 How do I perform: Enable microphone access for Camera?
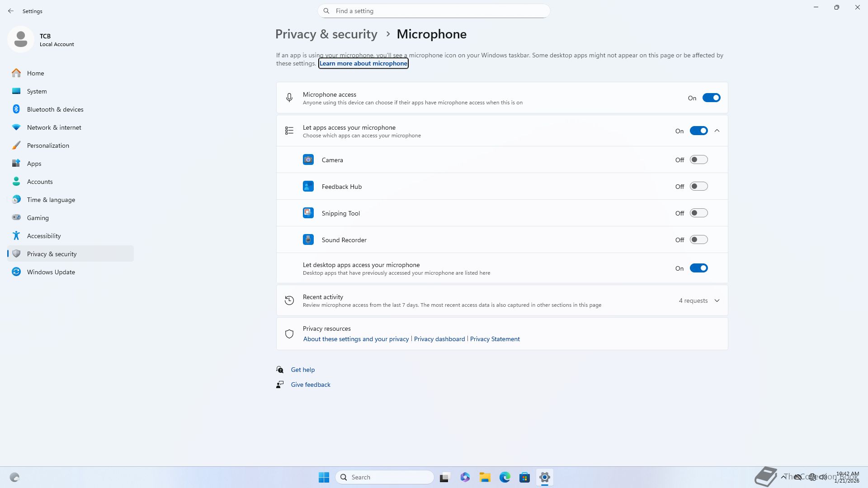[698, 160]
